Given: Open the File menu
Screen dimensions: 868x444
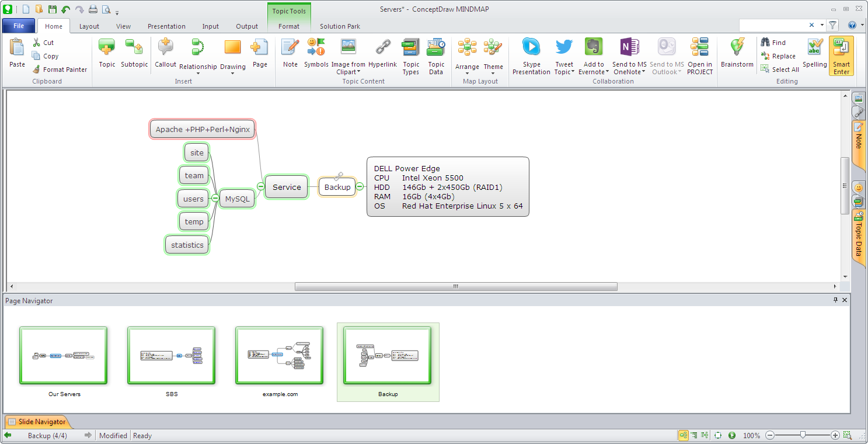Looking at the screenshot, I should point(19,26).
